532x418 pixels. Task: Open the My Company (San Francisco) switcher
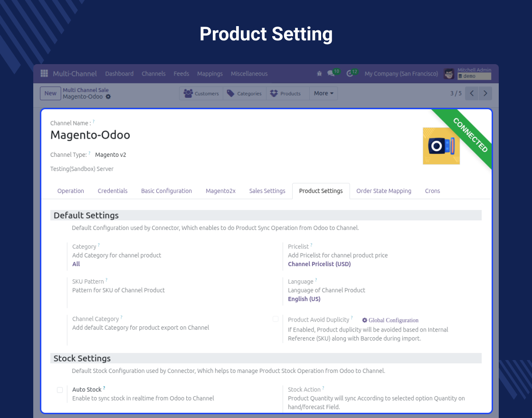click(x=401, y=74)
